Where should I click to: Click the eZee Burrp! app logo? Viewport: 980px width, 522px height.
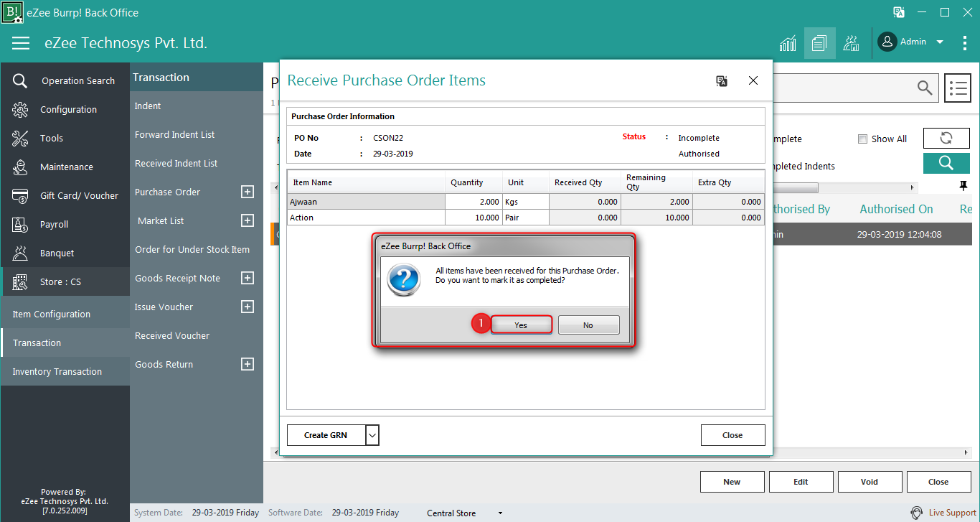[x=13, y=12]
